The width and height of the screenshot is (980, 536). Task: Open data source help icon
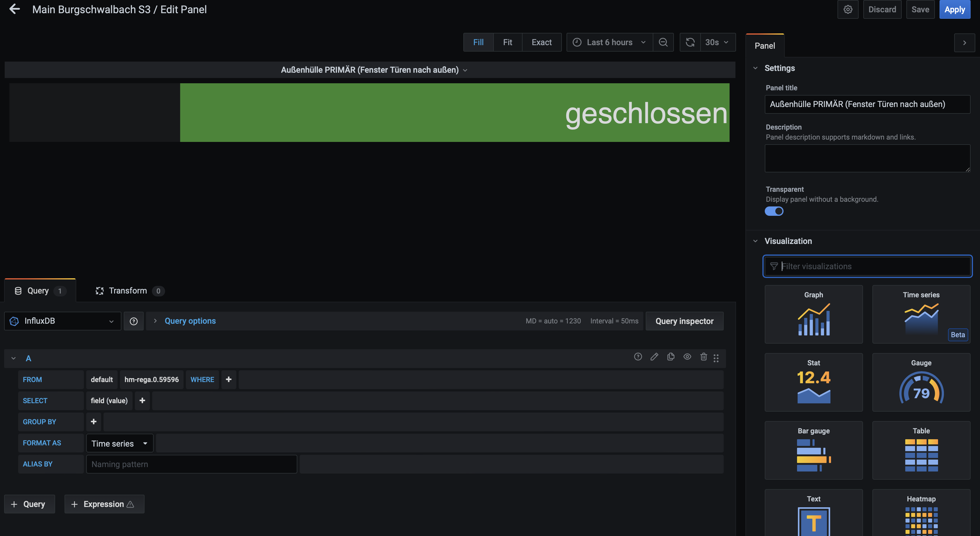(133, 321)
